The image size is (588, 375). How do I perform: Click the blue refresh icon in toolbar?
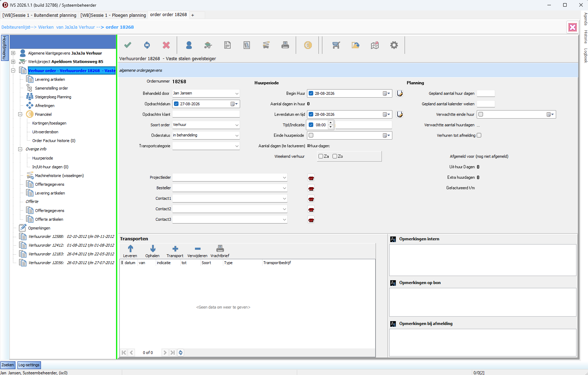tap(147, 45)
